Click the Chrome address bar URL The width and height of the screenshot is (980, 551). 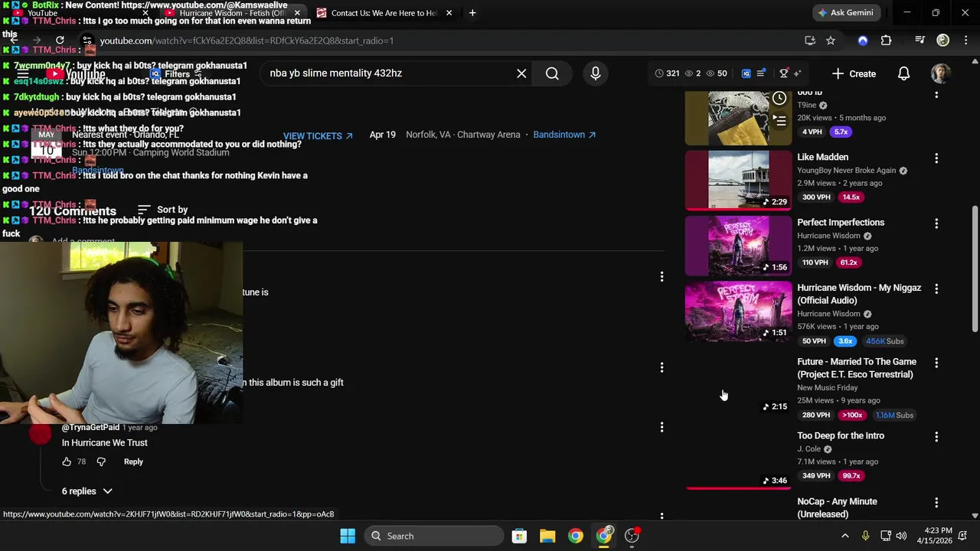[247, 41]
